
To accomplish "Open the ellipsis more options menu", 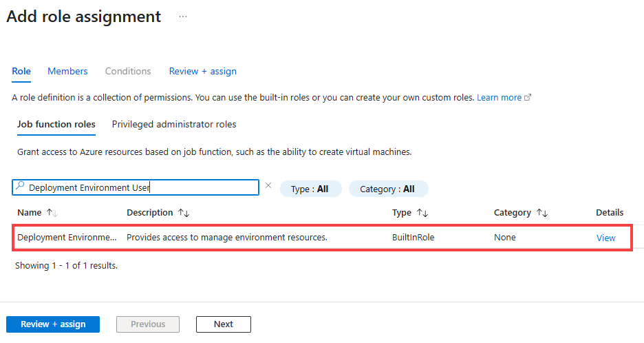I will pos(183,17).
